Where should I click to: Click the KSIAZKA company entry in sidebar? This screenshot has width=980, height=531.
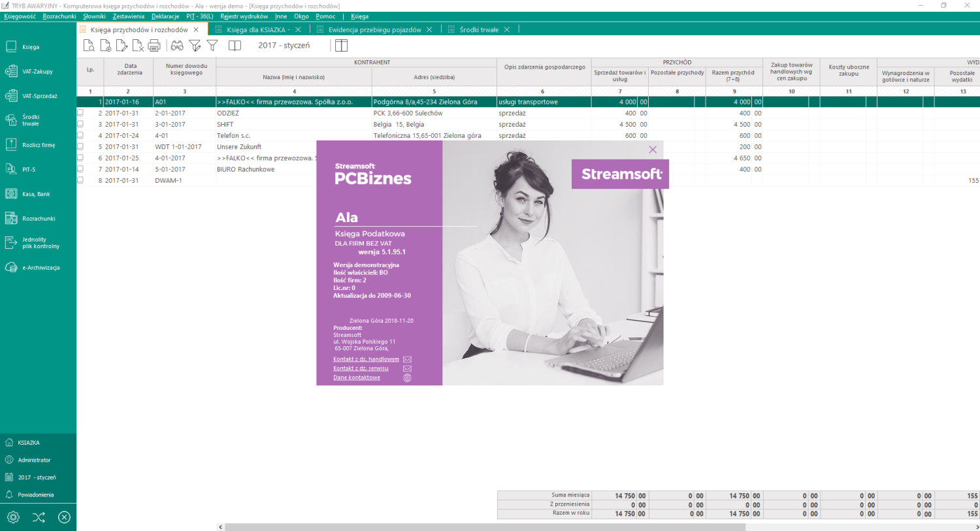pos(29,442)
